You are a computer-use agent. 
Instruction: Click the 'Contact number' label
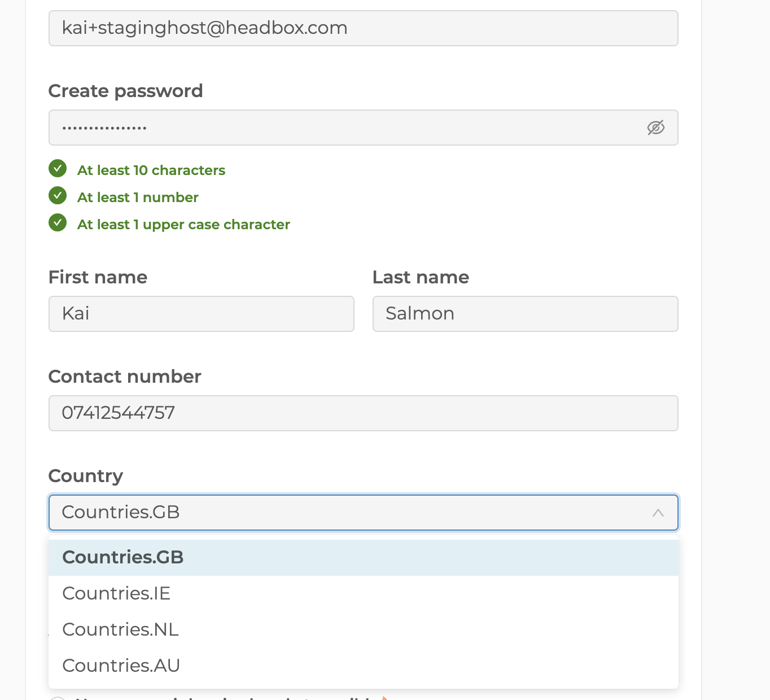(125, 377)
